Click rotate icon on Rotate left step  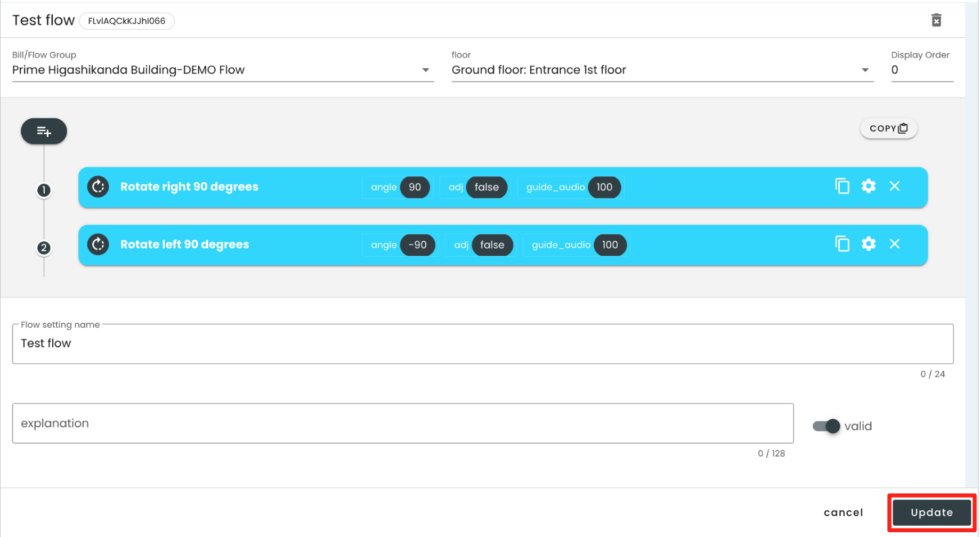98,244
